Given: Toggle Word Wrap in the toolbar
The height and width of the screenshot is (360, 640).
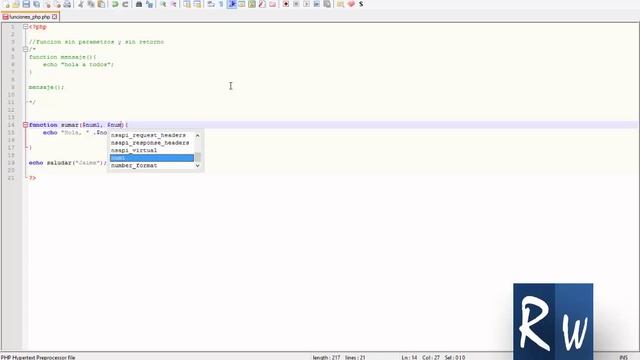Looking at the screenshot, I should pyautogui.click(x=211, y=4).
